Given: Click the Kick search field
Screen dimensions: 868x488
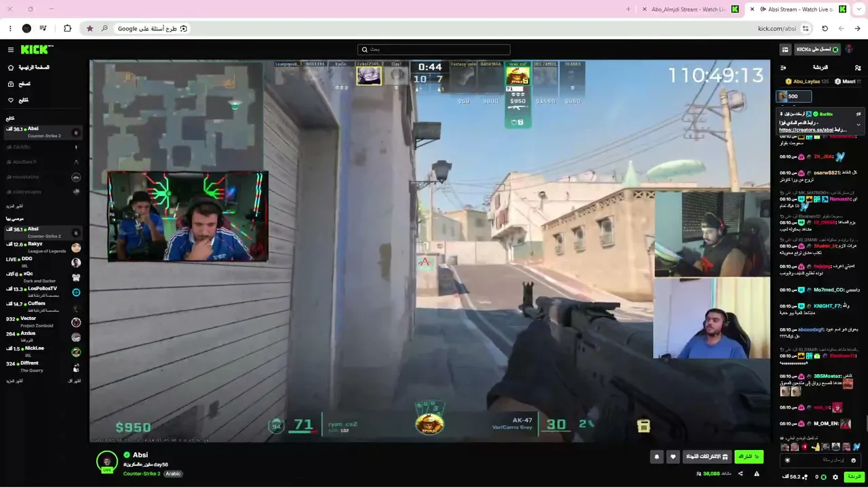Looking at the screenshot, I should [434, 49].
